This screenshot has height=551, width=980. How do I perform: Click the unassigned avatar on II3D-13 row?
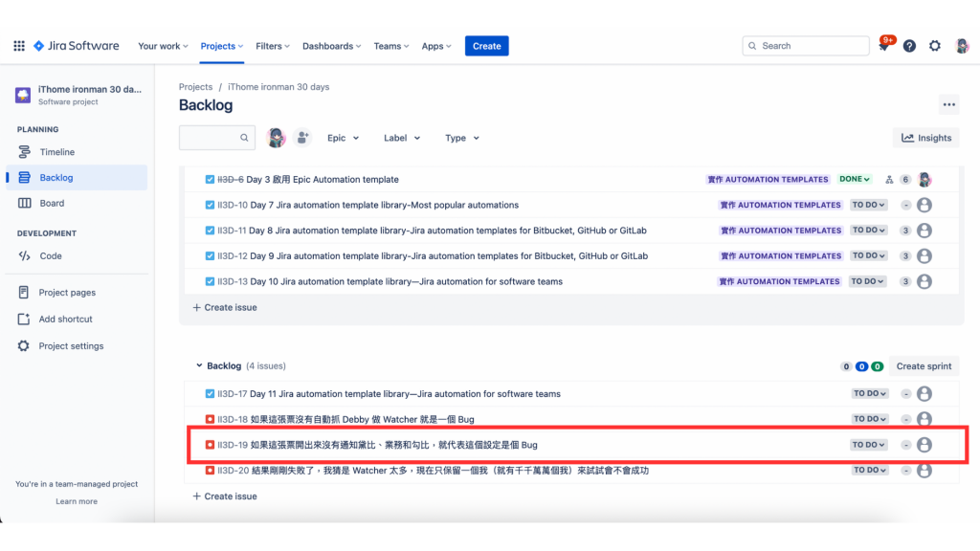[x=924, y=282]
